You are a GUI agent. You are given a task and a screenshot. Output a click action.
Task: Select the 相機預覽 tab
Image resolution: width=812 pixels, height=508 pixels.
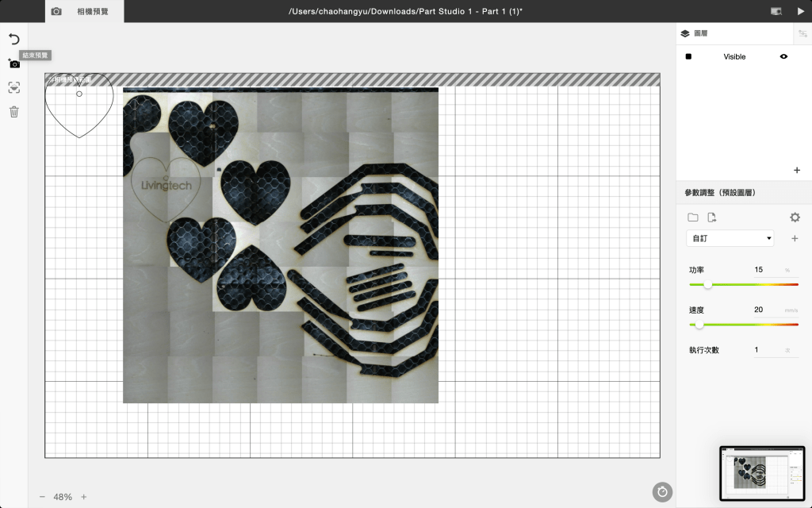click(84, 11)
